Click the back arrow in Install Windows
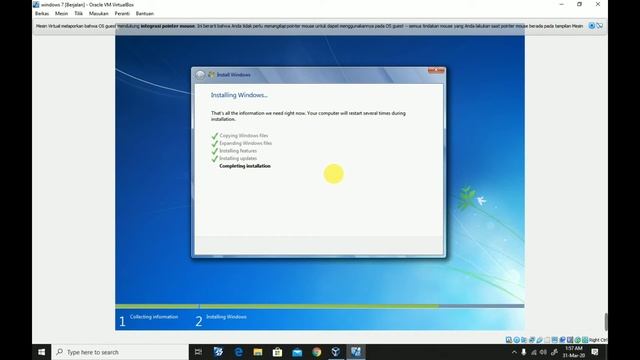This screenshot has height=360, width=640. click(x=200, y=75)
